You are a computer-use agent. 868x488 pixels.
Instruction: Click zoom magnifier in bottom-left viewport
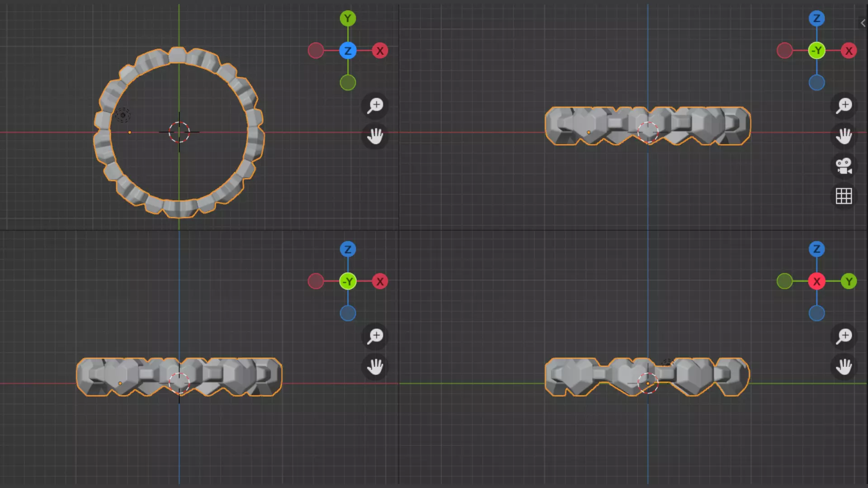(x=375, y=336)
